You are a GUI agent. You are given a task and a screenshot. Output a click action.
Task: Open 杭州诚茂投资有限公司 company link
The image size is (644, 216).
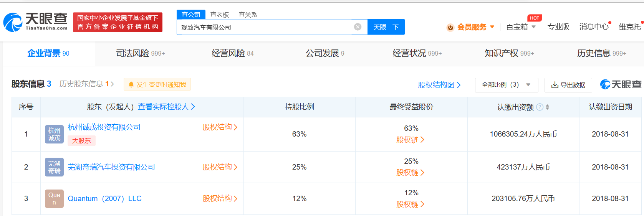104,127
